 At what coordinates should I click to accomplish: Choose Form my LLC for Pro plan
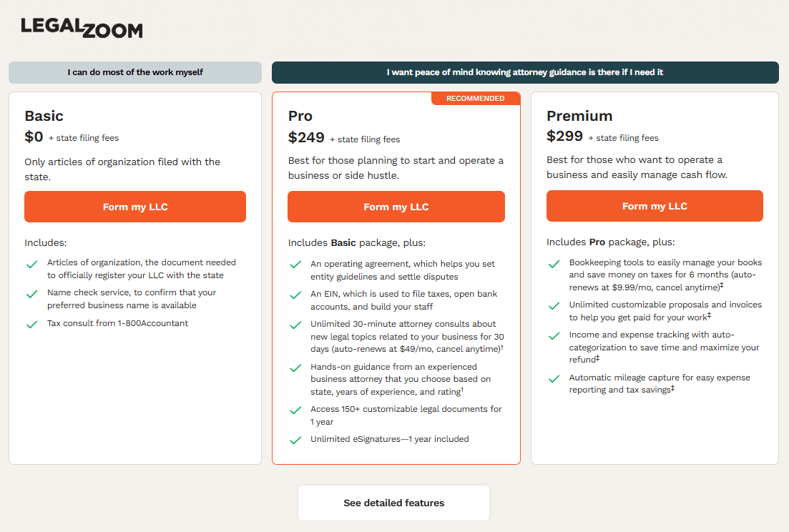(x=396, y=207)
